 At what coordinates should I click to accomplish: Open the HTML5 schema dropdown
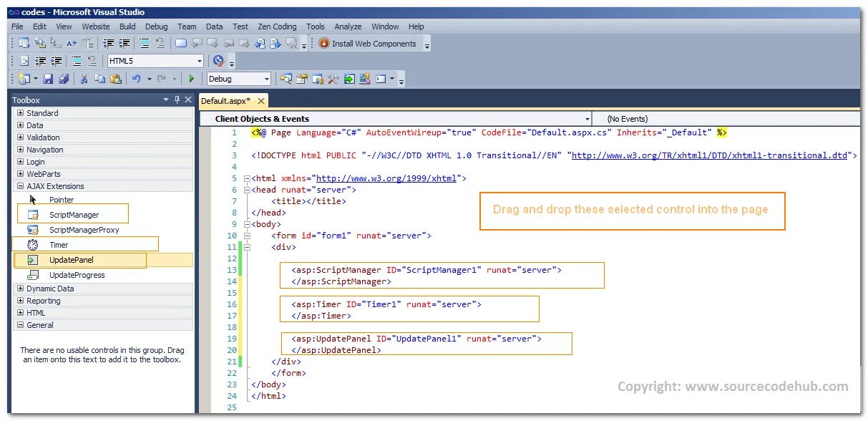click(199, 61)
